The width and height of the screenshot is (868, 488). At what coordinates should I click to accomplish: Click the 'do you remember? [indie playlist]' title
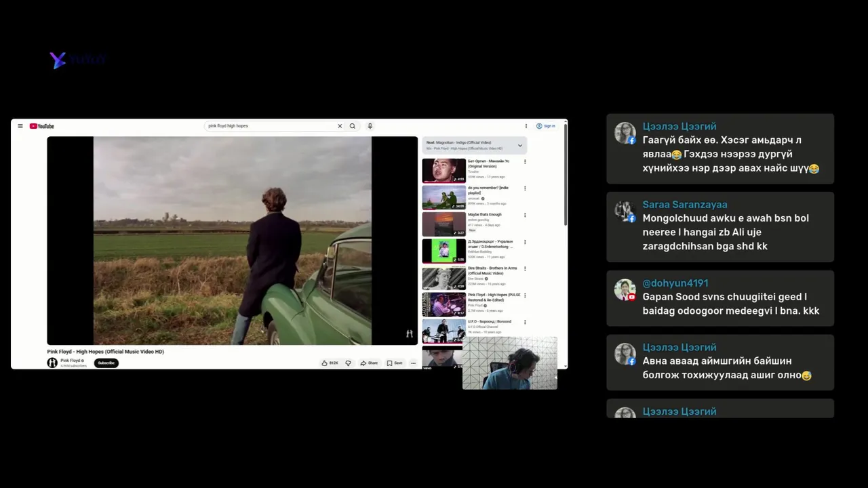[488, 190]
